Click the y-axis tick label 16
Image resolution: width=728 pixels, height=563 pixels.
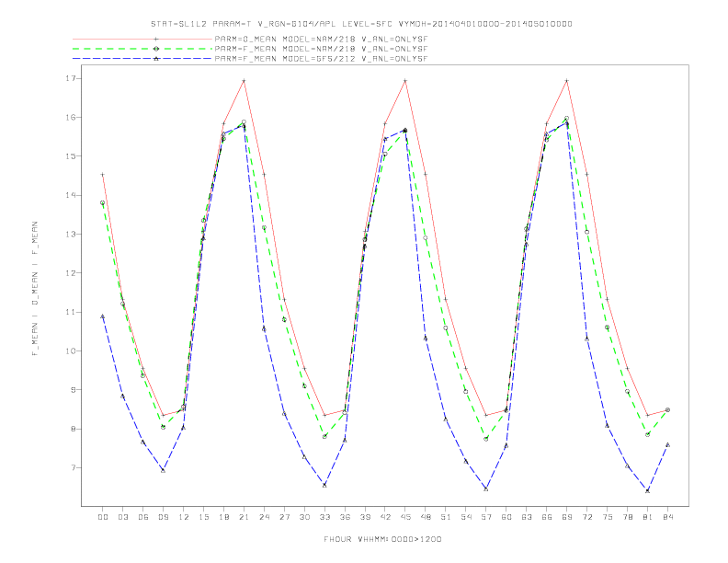click(x=71, y=118)
